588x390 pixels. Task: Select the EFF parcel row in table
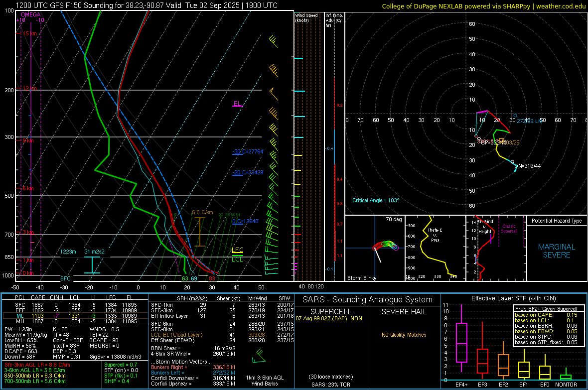pyautogui.click(x=74, y=310)
